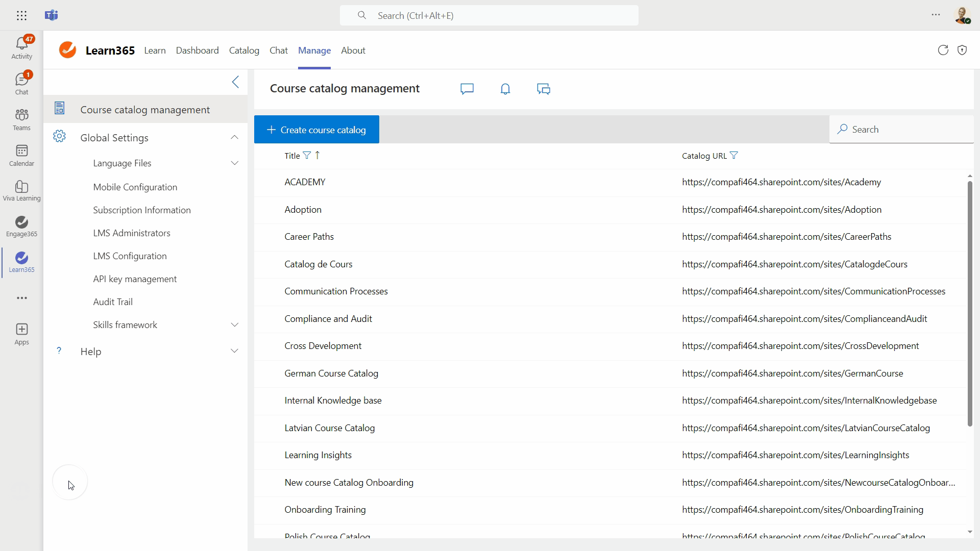Viewport: 980px width, 551px height.
Task: Open the Calendar app icon
Action: 21,155
